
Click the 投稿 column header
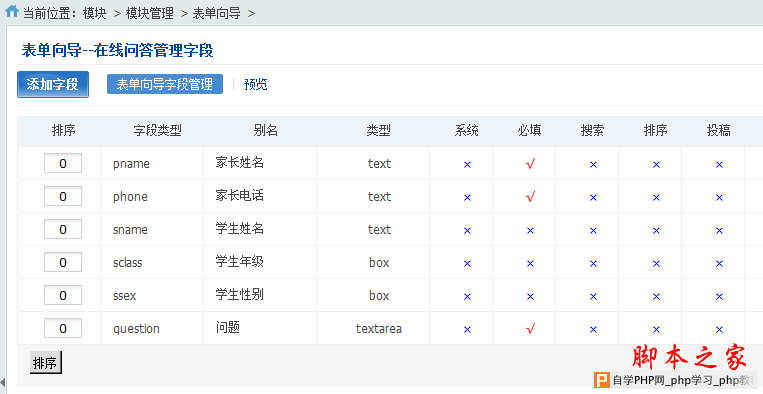(719, 130)
